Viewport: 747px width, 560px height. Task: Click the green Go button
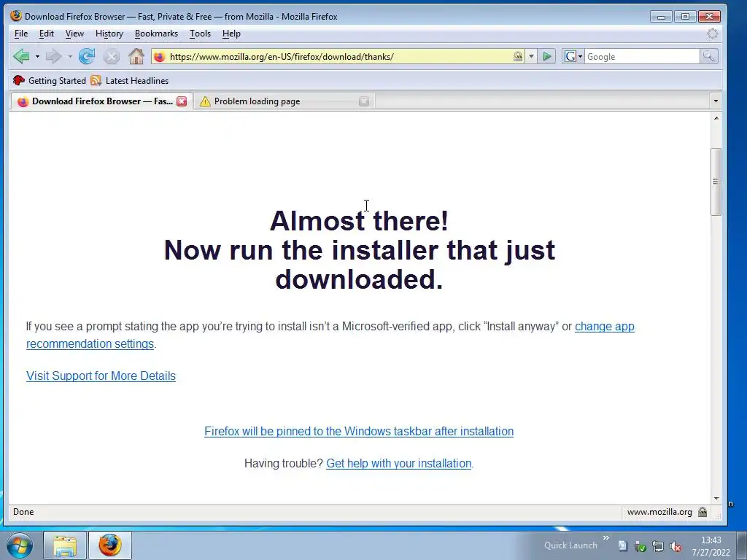(x=547, y=57)
